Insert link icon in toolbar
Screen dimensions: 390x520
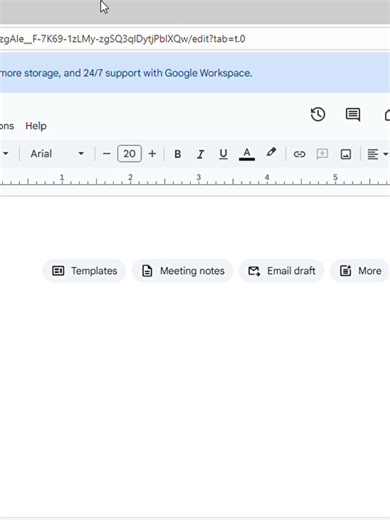299,154
